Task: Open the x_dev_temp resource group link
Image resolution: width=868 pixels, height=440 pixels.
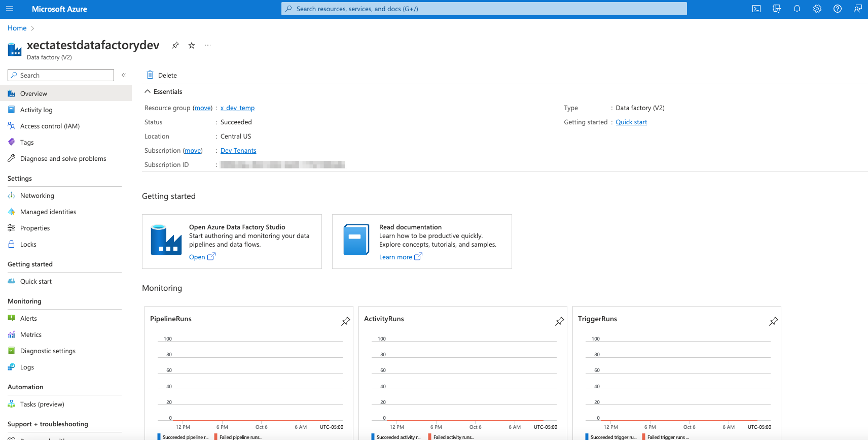Action: (237, 108)
